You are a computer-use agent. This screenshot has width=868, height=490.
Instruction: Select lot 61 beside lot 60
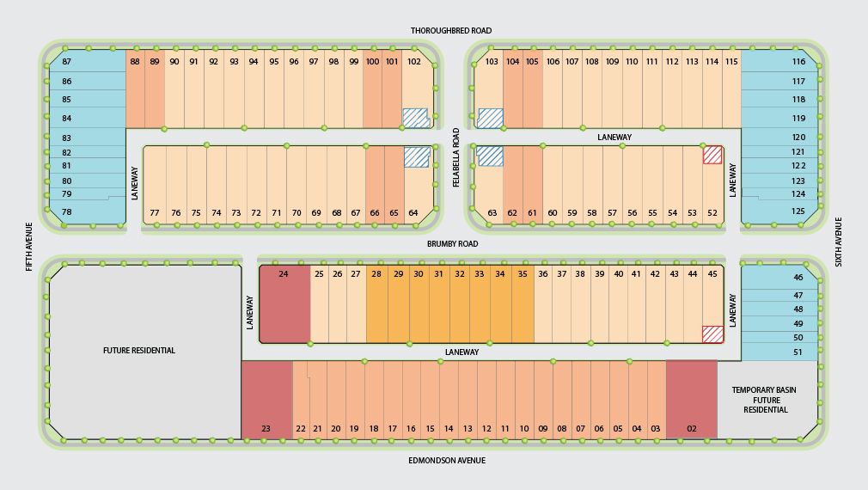(533, 185)
